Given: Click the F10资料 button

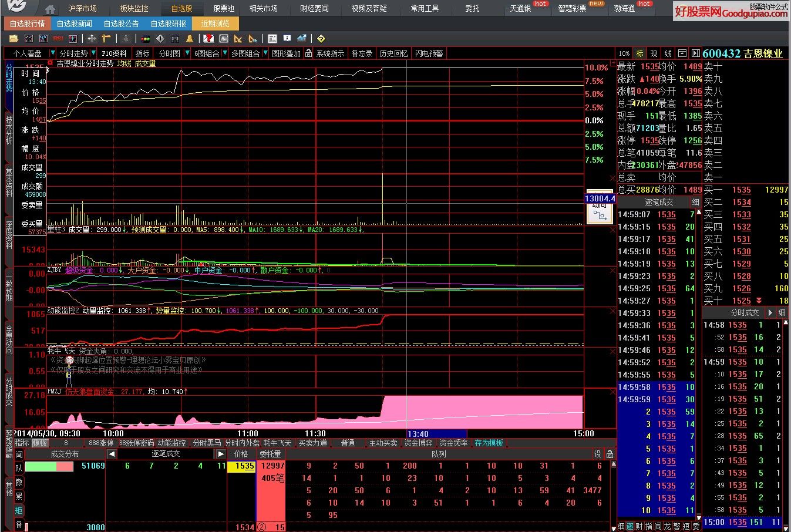Looking at the screenshot, I should click(115, 53).
